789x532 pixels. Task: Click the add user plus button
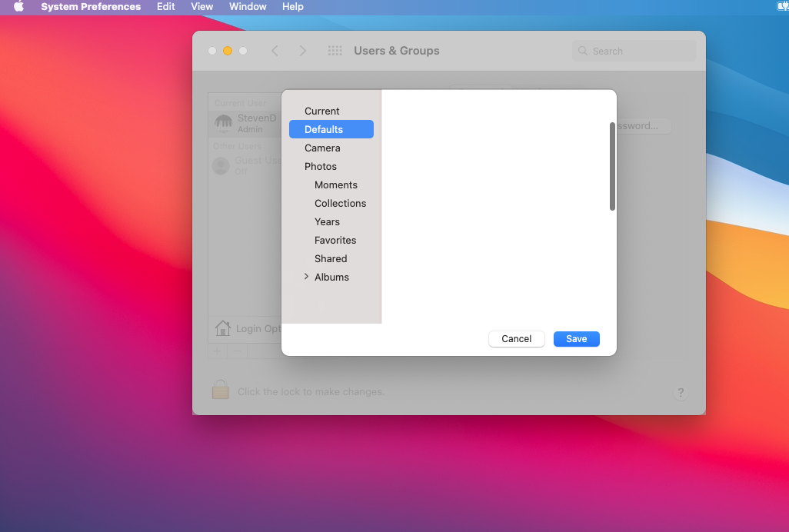218,351
